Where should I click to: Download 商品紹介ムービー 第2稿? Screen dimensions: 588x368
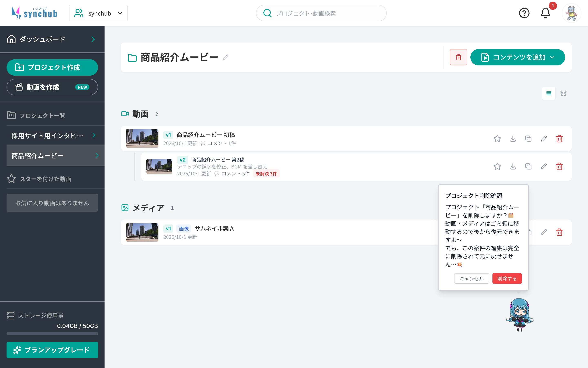[513, 166]
